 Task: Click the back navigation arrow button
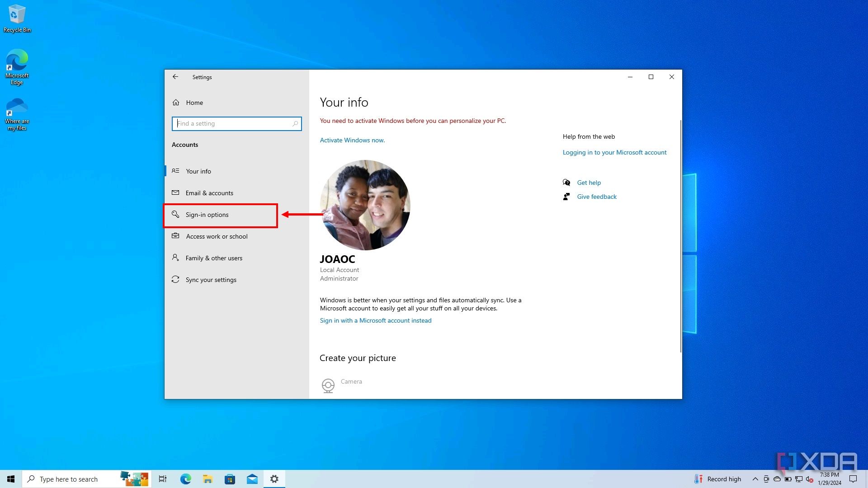176,76
